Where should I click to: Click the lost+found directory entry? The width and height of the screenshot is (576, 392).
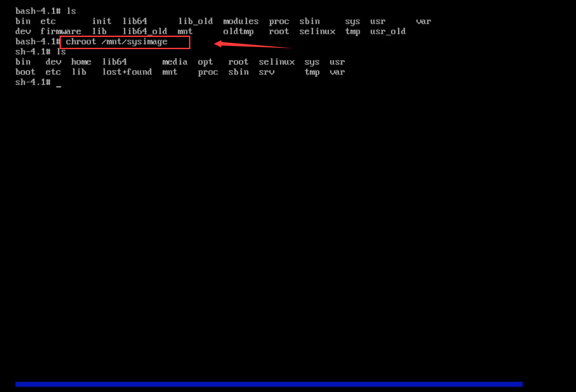coord(127,72)
